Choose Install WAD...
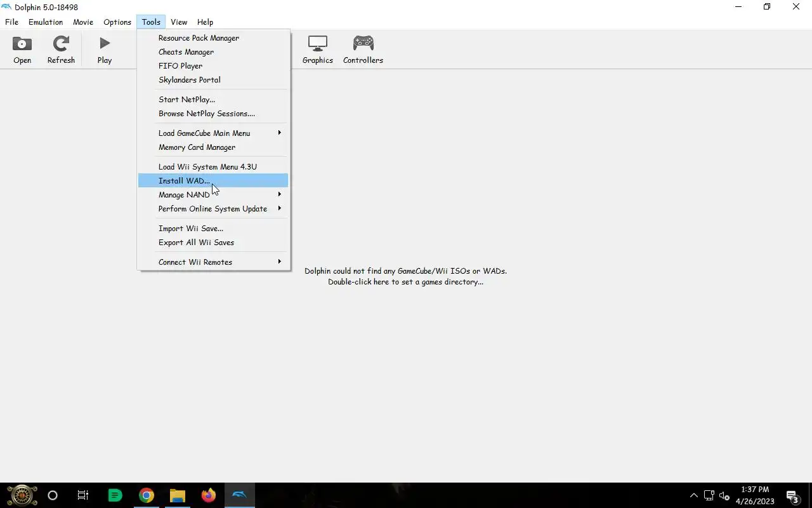The height and width of the screenshot is (508, 812). click(x=213, y=181)
